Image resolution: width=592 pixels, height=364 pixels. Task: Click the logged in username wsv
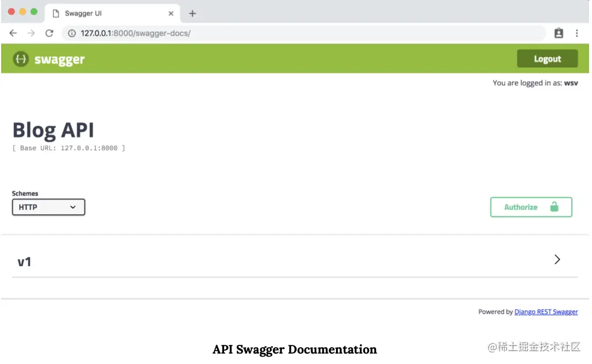(571, 83)
